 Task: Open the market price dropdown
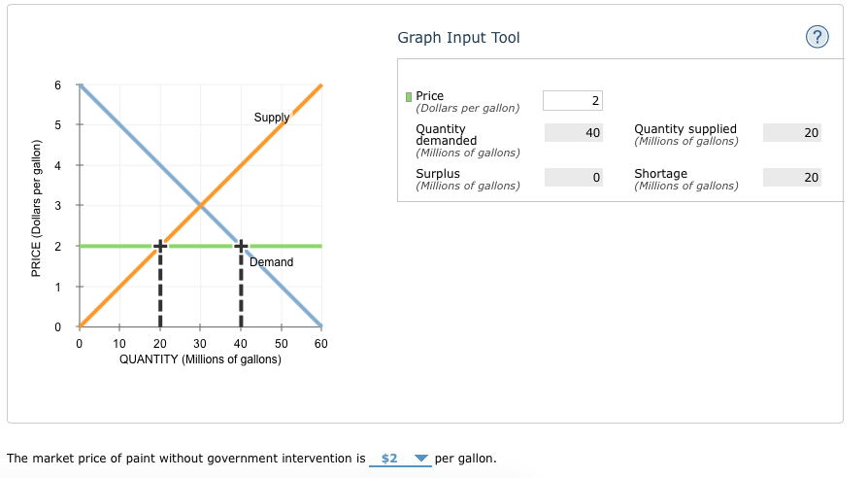[399, 458]
